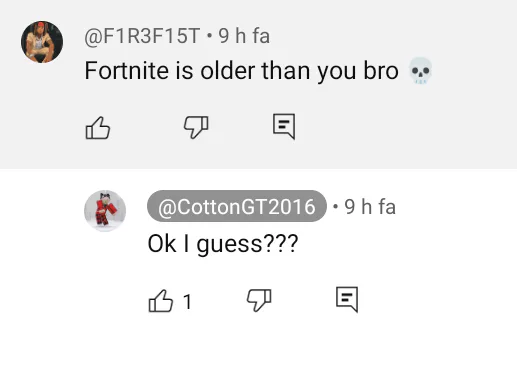Click the word "guess???" in the reply

247,245
